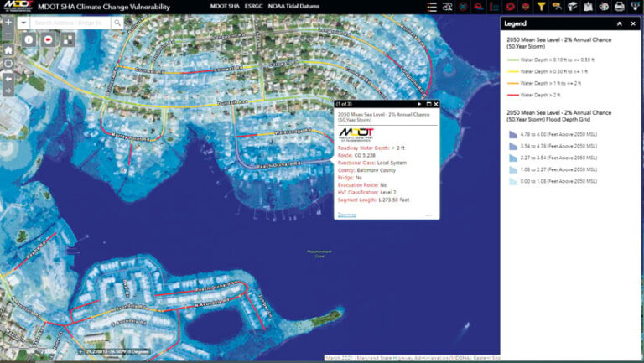Click the 'Route: CO 5,238' popup text
644x363 pixels.
click(356, 155)
